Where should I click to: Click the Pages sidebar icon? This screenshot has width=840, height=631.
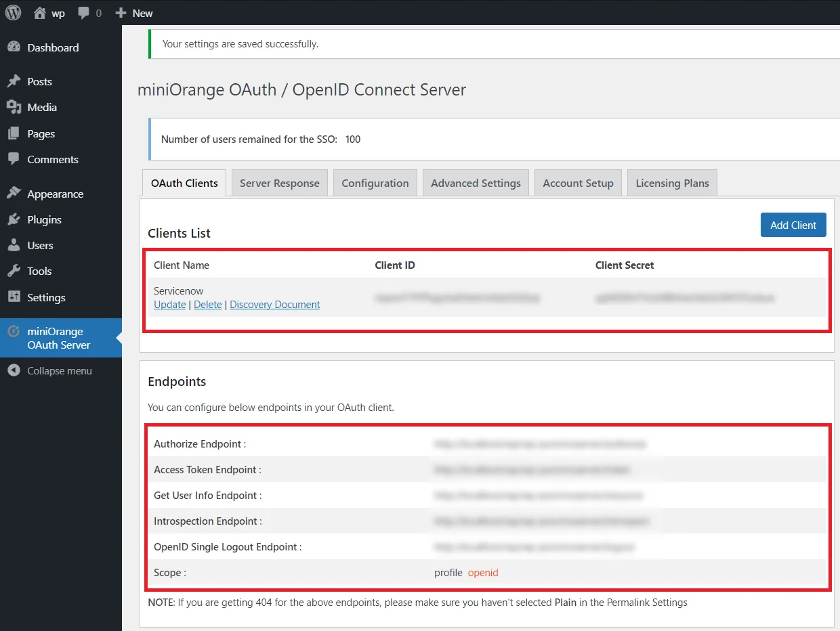[x=14, y=133]
